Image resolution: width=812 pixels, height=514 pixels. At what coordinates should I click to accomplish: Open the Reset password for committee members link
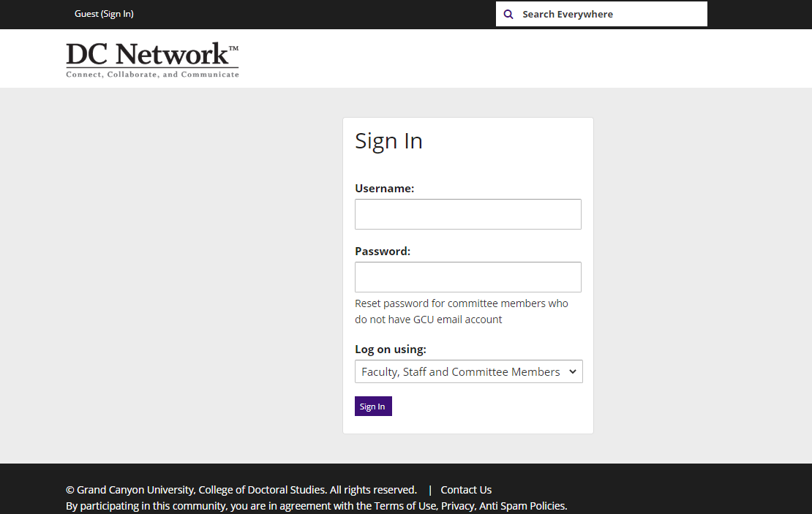(462, 311)
